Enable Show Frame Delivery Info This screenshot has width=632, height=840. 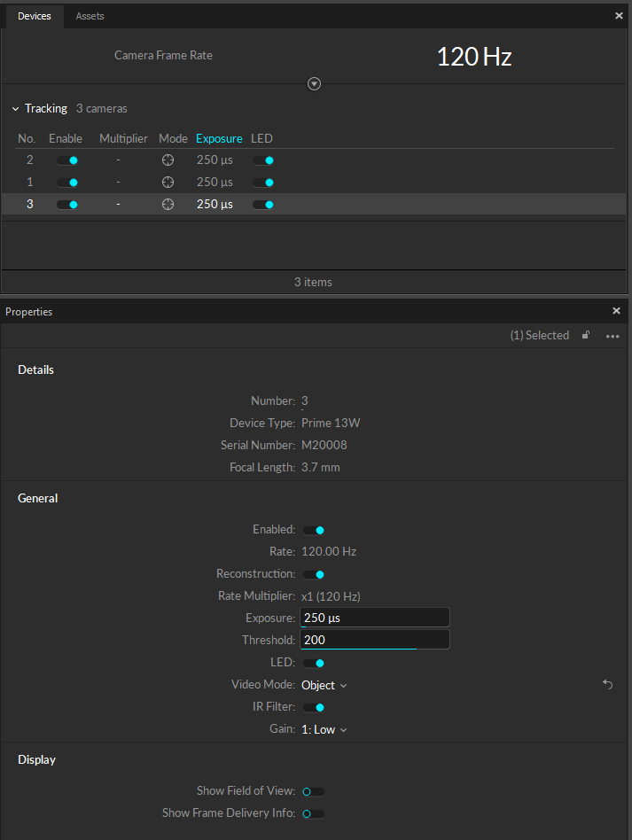[x=311, y=813]
